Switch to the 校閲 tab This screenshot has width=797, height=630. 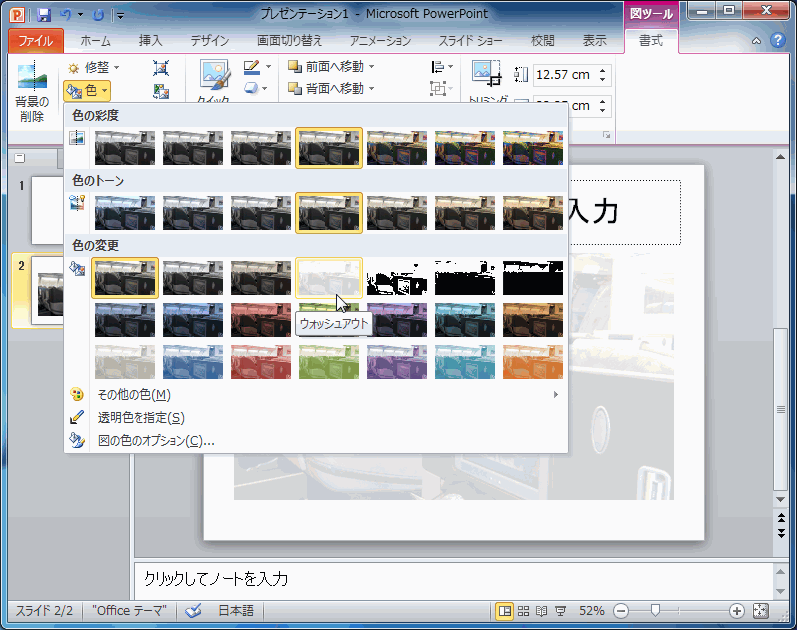(x=542, y=41)
